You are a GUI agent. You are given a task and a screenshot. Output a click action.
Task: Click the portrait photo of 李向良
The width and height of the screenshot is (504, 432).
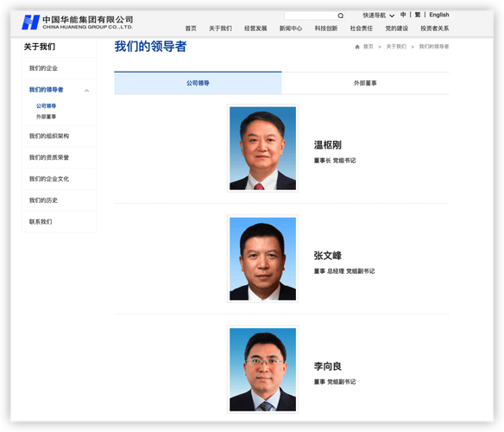tap(262, 370)
